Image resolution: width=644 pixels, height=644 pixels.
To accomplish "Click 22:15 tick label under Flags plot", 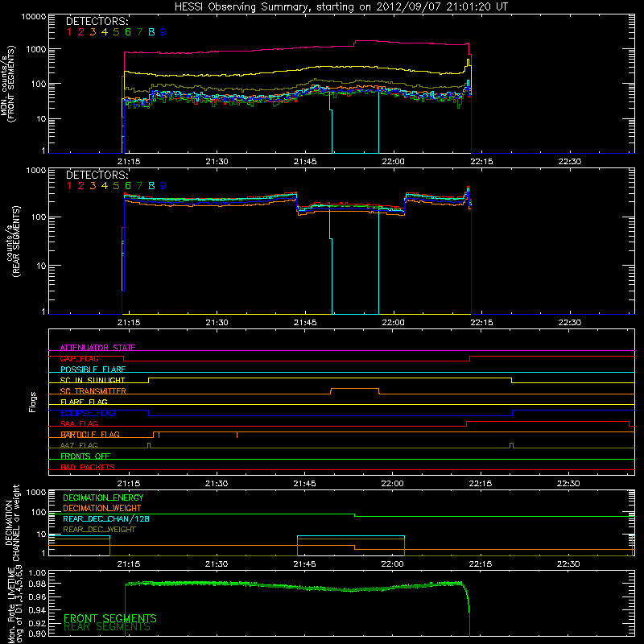I will [x=480, y=484].
